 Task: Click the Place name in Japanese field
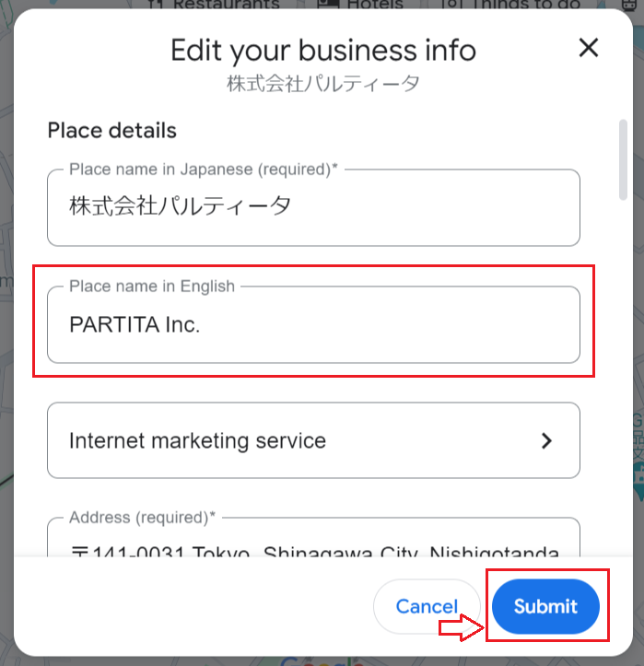(313, 207)
